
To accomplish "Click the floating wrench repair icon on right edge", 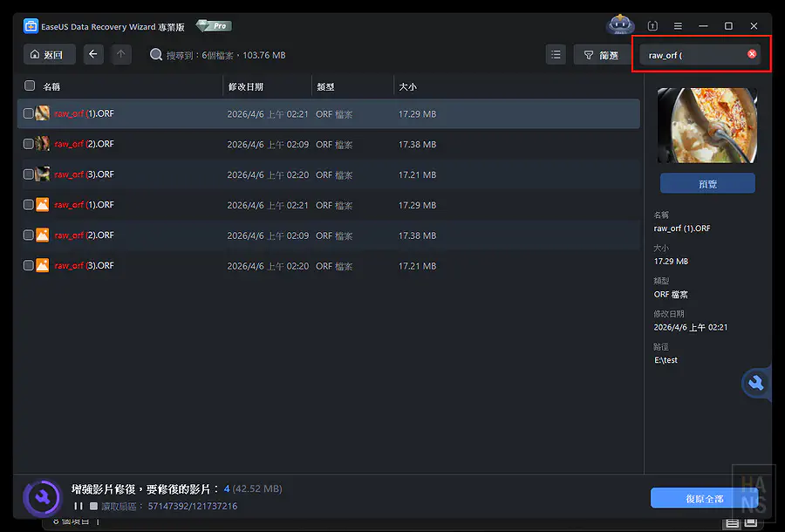I will (x=755, y=383).
